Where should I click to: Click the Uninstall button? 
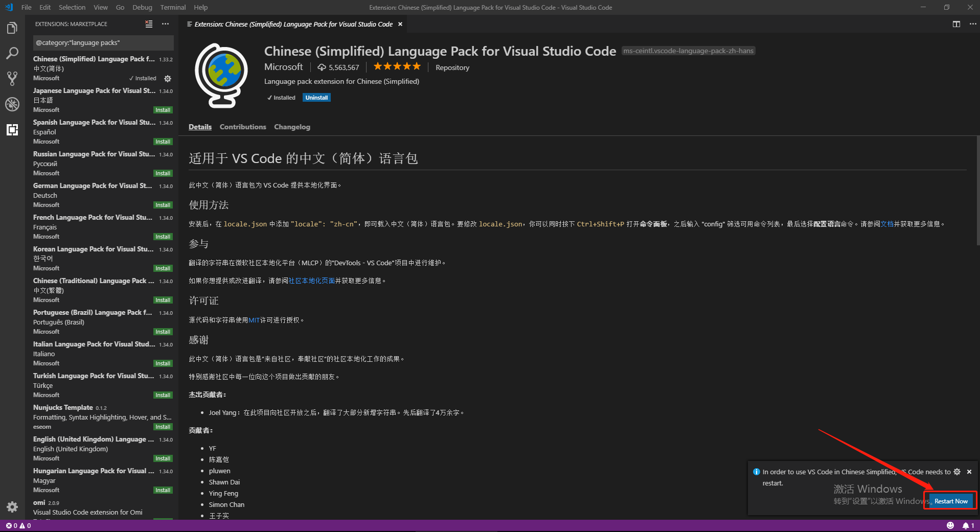click(x=316, y=98)
